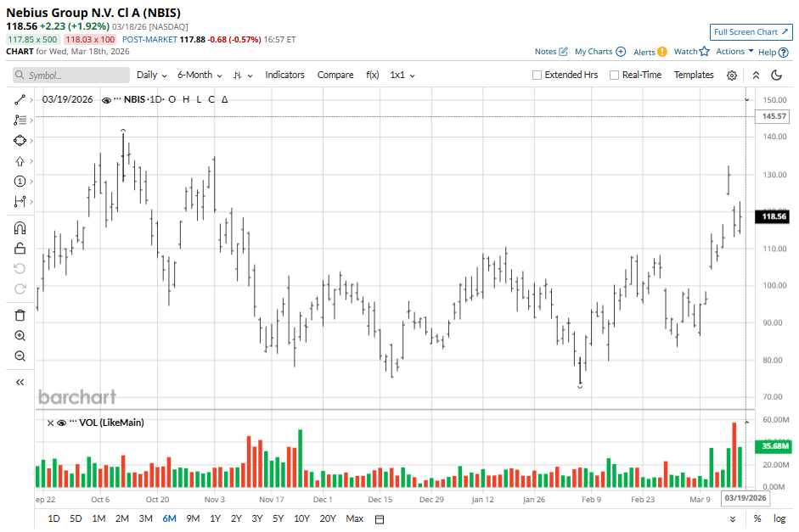Select the 1Y time range
Viewport: 799px width, 532px height.
coord(215,518)
